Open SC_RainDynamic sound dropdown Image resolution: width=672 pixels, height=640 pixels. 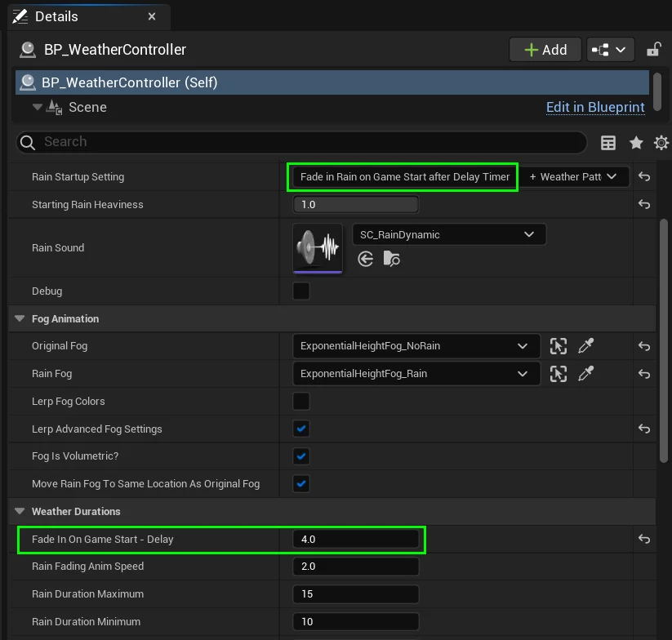point(448,235)
